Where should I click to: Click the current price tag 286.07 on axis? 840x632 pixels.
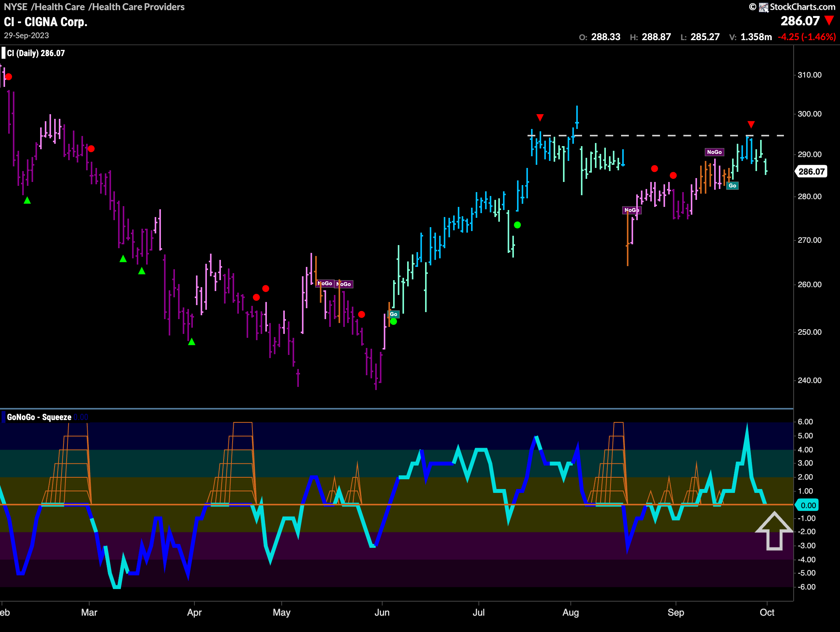point(811,171)
